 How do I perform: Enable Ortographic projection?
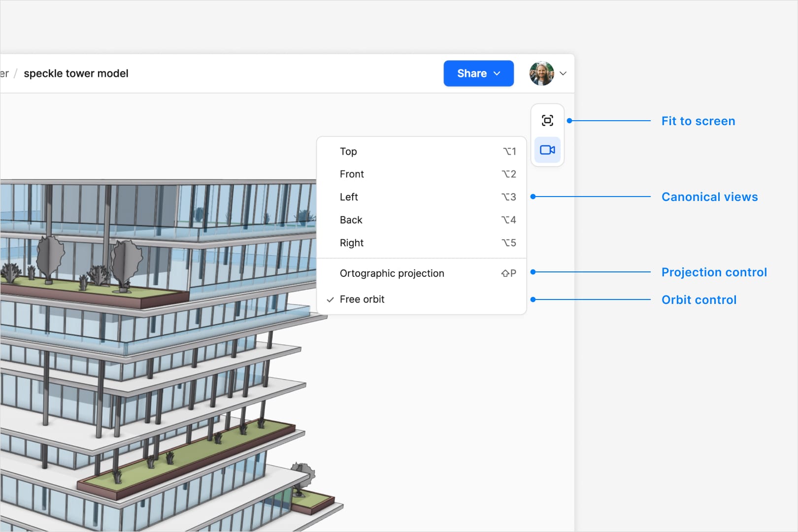422,273
